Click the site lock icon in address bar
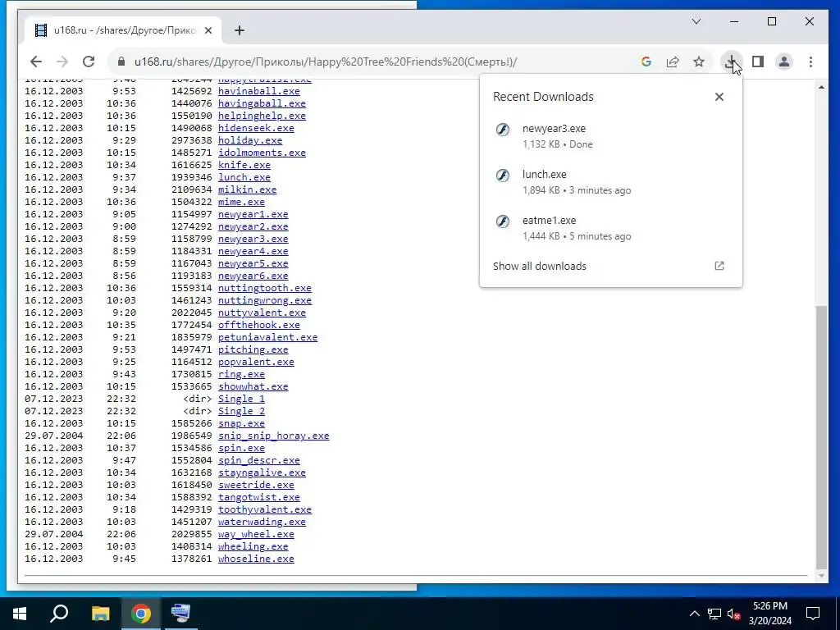The height and width of the screenshot is (630, 840). (121, 62)
